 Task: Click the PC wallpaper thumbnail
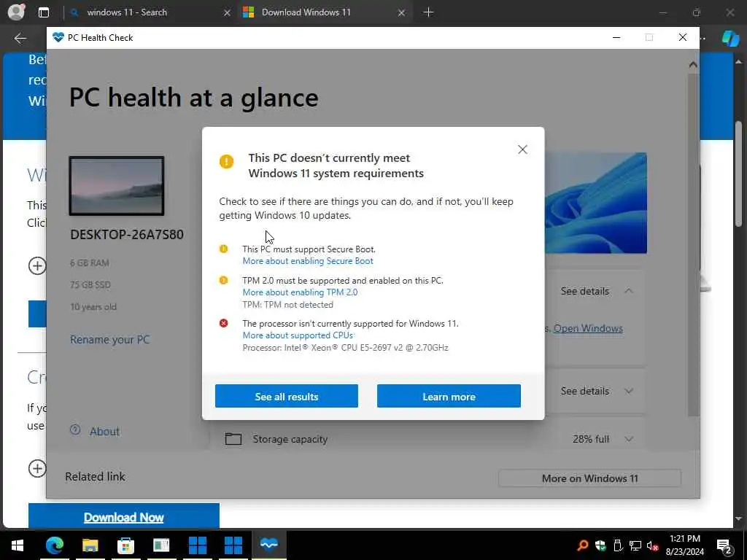point(117,186)
